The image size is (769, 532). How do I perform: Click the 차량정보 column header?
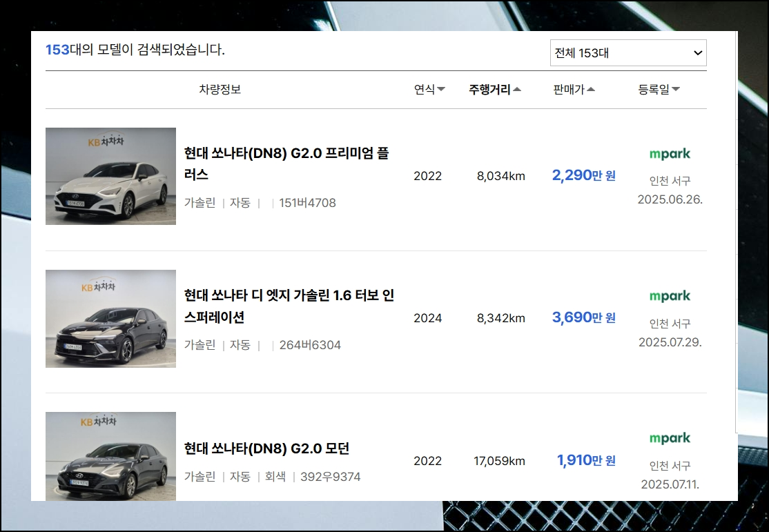pos(220,89)
